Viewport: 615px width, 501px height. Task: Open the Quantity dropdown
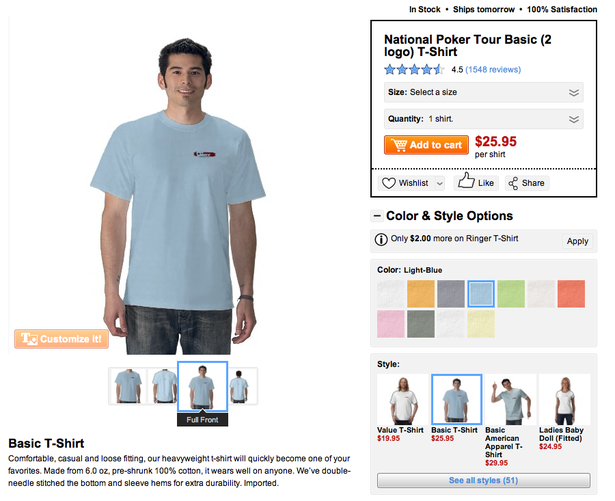click(x=484, y=119)
